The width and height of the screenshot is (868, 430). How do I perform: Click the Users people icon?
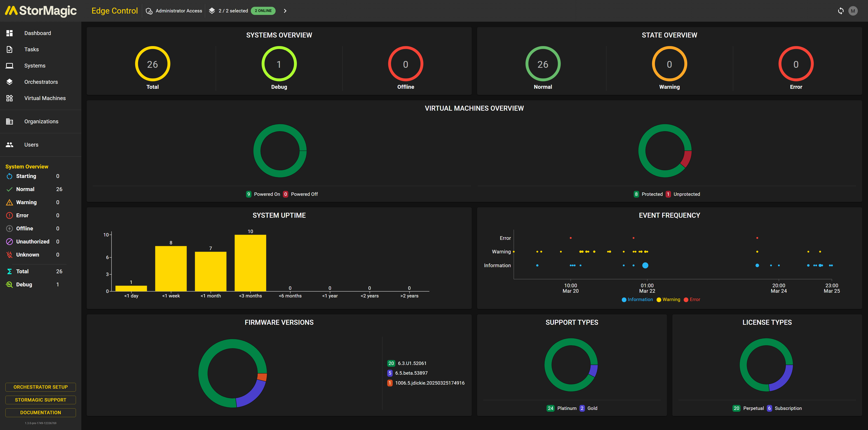(9, 145)
